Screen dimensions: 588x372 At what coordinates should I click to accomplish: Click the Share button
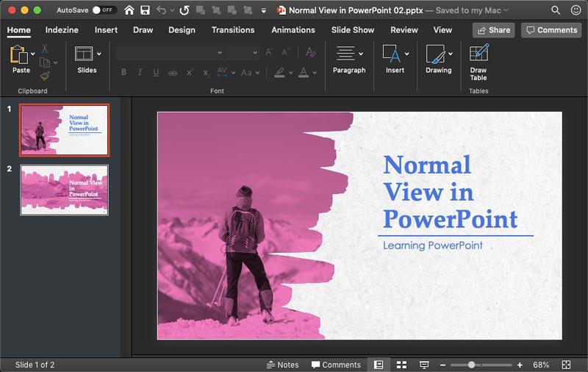coord(493,30)
